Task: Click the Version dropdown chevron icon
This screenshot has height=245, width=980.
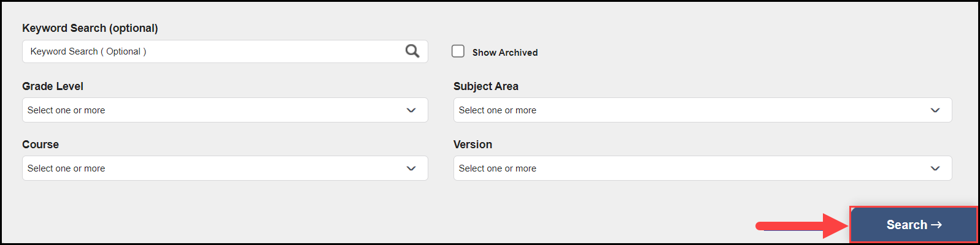Action: click(935, 168)
